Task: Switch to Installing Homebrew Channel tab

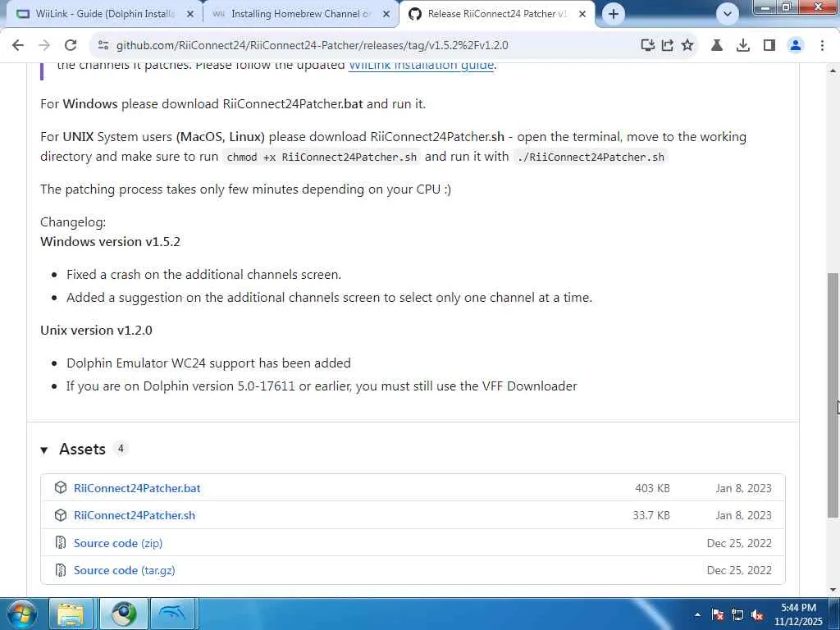Action: 300,14
